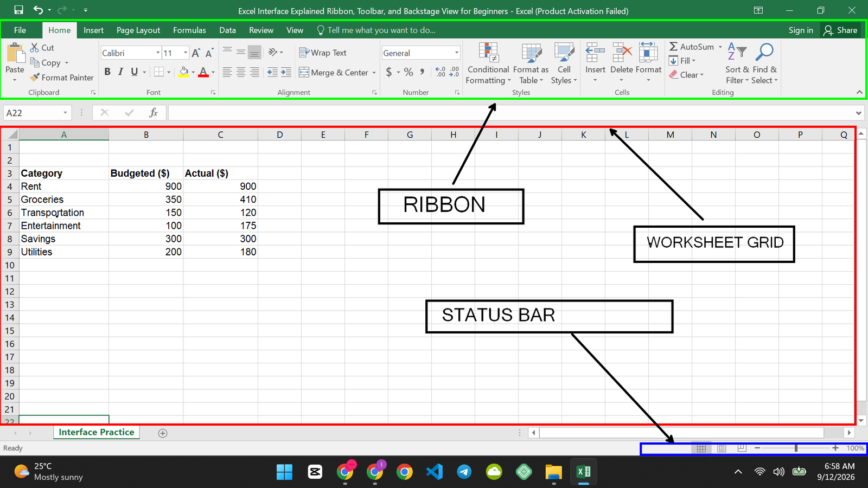
Task: Expand the Name Box dropdown arrow
Action: click(x=65, y=113)
